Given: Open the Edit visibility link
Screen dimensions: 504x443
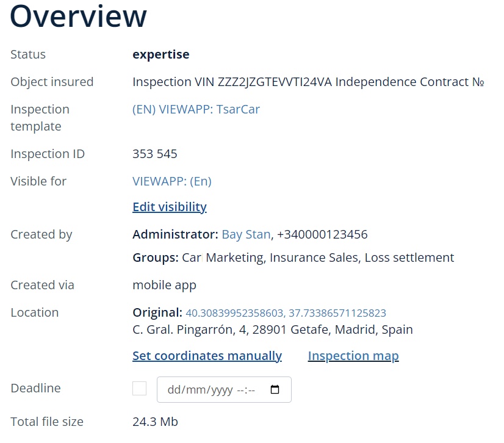Looking at the screenshot, I should click(170, 207).
